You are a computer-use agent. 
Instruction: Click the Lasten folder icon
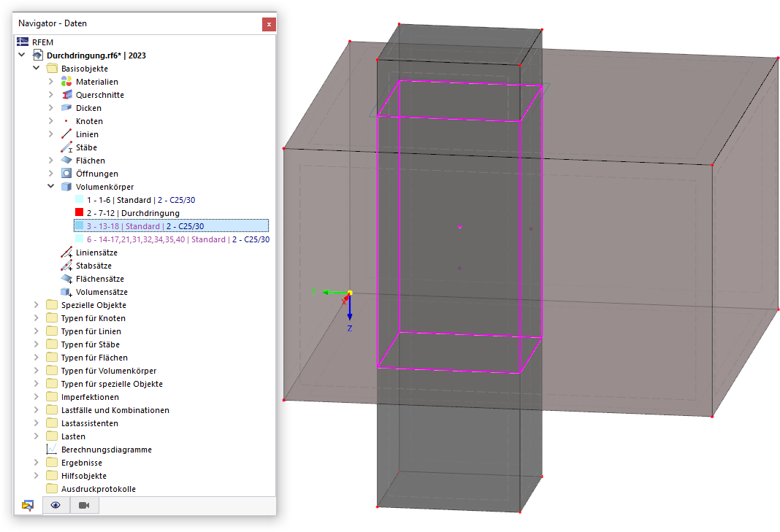tap(52, 436)
